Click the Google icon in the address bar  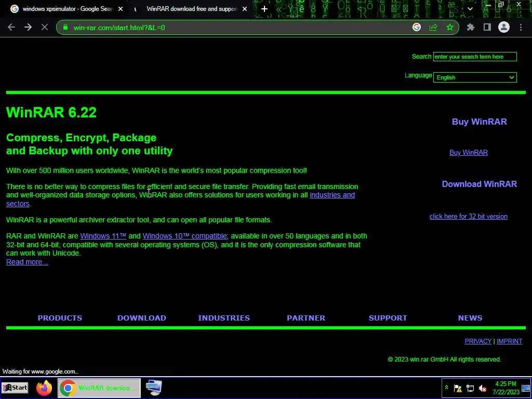417,28
